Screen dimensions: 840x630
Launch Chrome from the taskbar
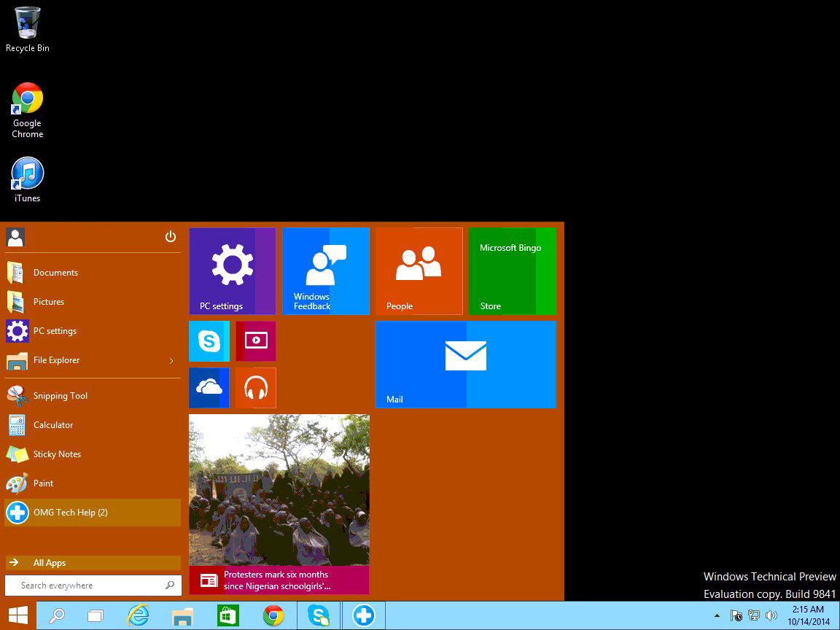click(273, 616)
